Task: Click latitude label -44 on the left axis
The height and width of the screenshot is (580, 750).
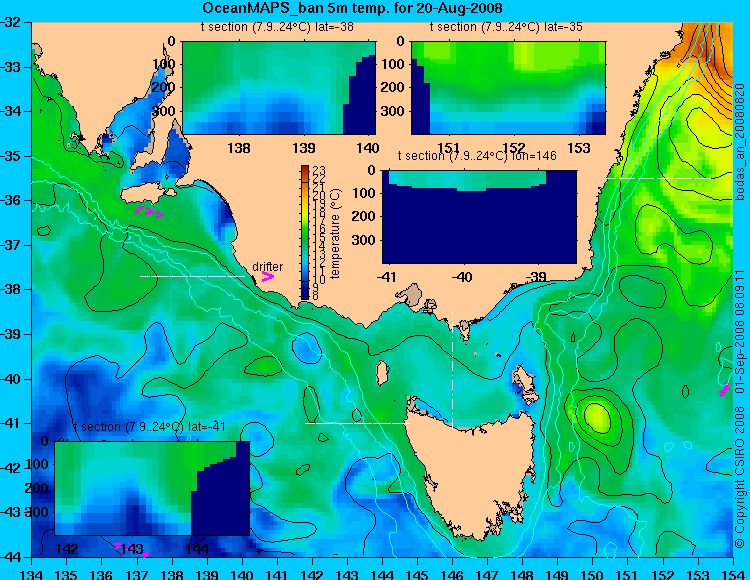Action: coord(11,557)
